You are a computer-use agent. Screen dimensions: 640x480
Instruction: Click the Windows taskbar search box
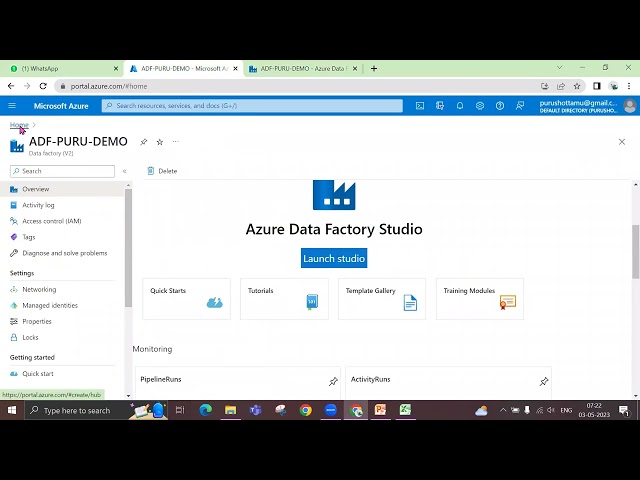(96, 410)
